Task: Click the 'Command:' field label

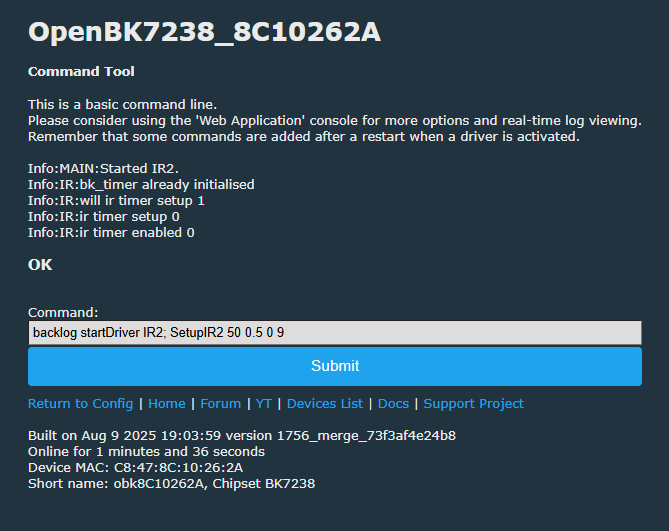Action: point(63,313)
